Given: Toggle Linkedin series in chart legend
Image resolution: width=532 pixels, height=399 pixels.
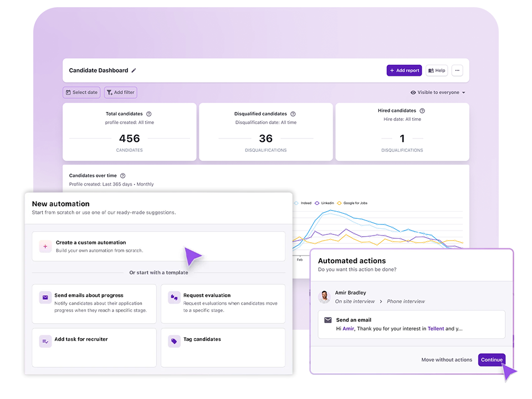Looking at the screenshot, I should [x=325, y=203].
